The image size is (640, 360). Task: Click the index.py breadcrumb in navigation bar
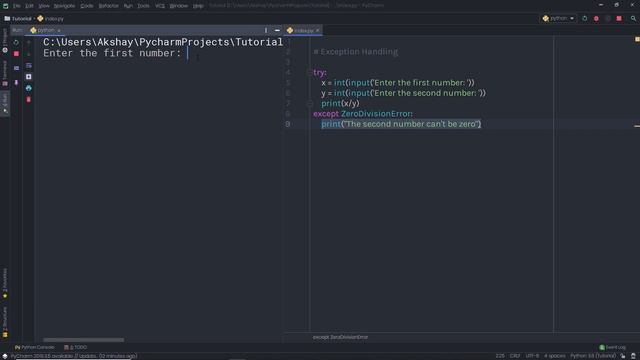coord(51,19)
